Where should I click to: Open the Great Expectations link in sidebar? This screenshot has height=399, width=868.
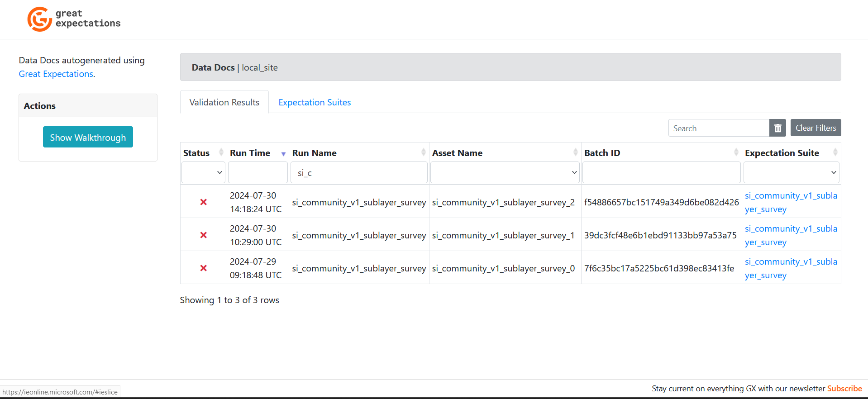[x=56, y=74]
